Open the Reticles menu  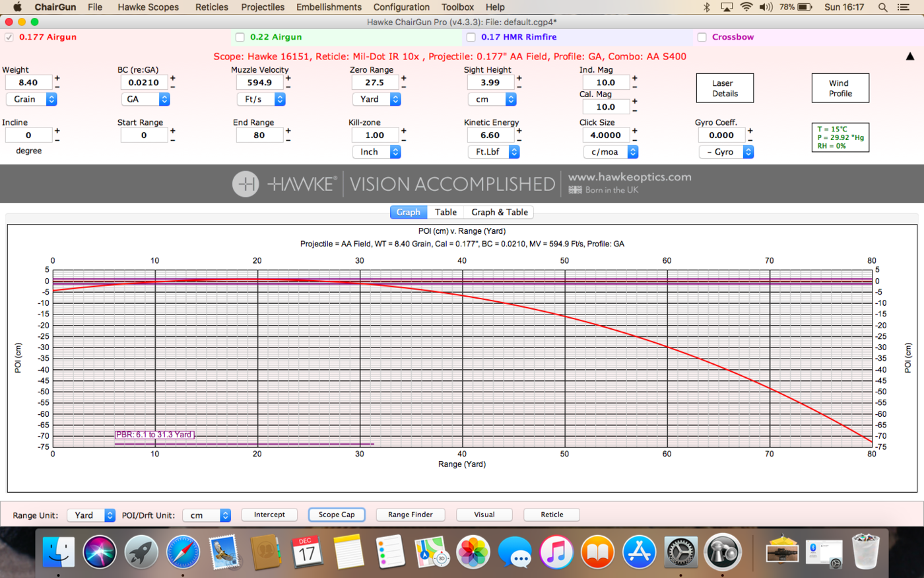[212, 7]
